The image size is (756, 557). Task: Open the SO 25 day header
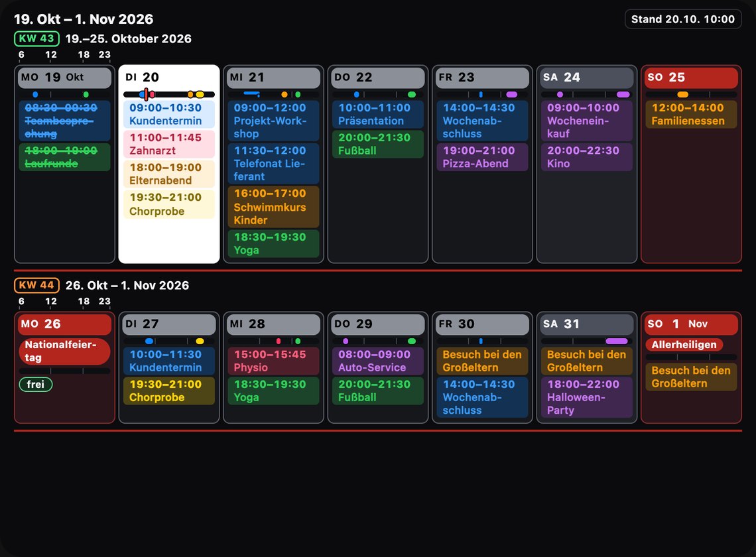(691, 78)
